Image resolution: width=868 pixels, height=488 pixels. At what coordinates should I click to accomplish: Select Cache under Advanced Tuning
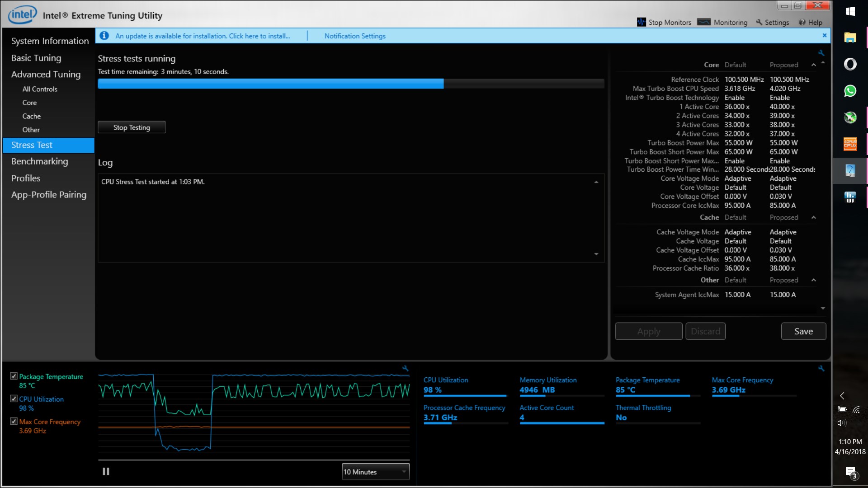click(32, 116)
